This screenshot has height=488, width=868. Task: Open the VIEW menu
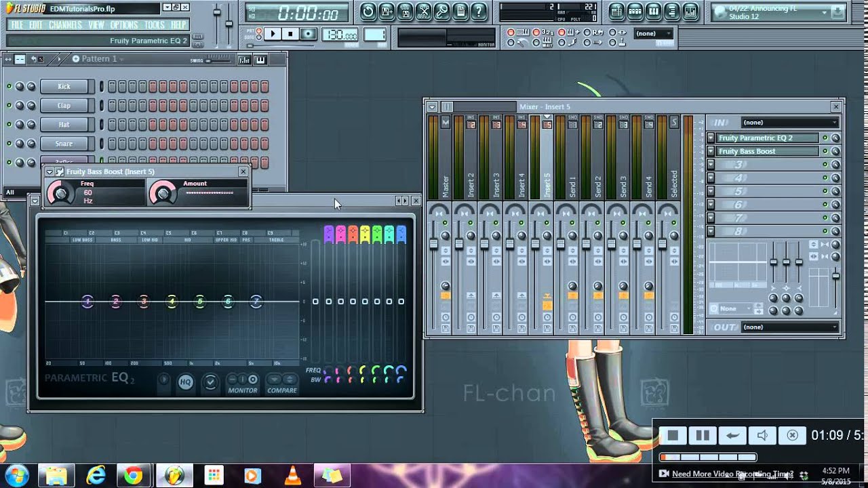(x=96, y=25)
